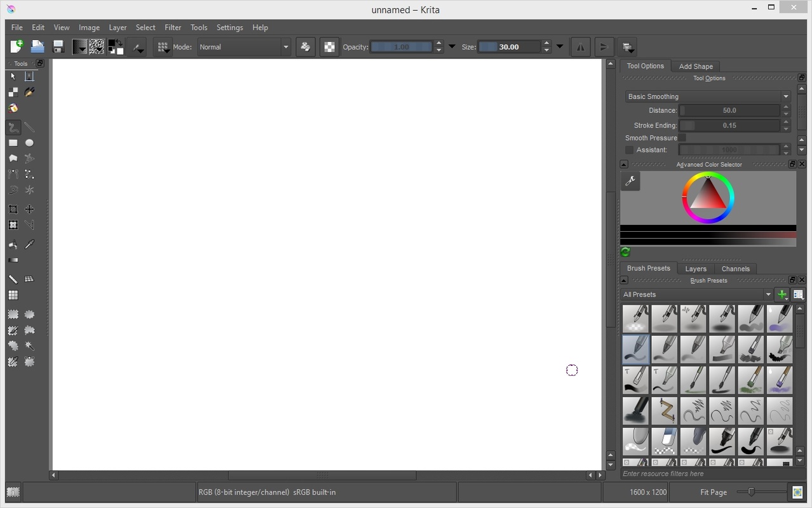Open color selector settings wrench icon
The height and width of the screenshot is (508, 812).
pos(630,182)
